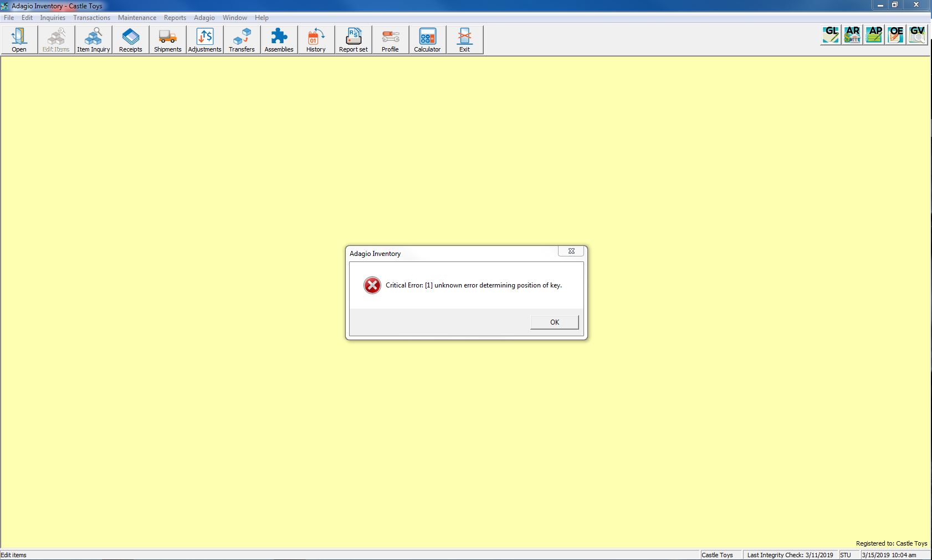Launch the Calculator from the toolbar
The image size is (932, 560).
(427, 40)
